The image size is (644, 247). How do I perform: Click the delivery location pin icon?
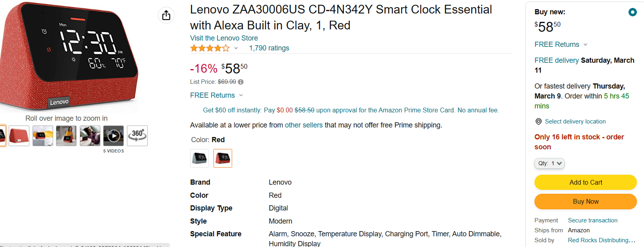pos(538,122)
